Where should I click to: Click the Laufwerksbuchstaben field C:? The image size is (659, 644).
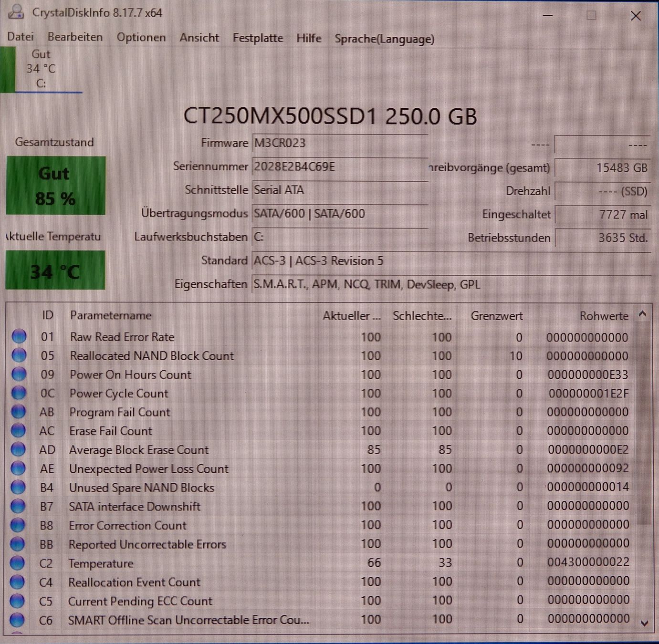[340, 237]
